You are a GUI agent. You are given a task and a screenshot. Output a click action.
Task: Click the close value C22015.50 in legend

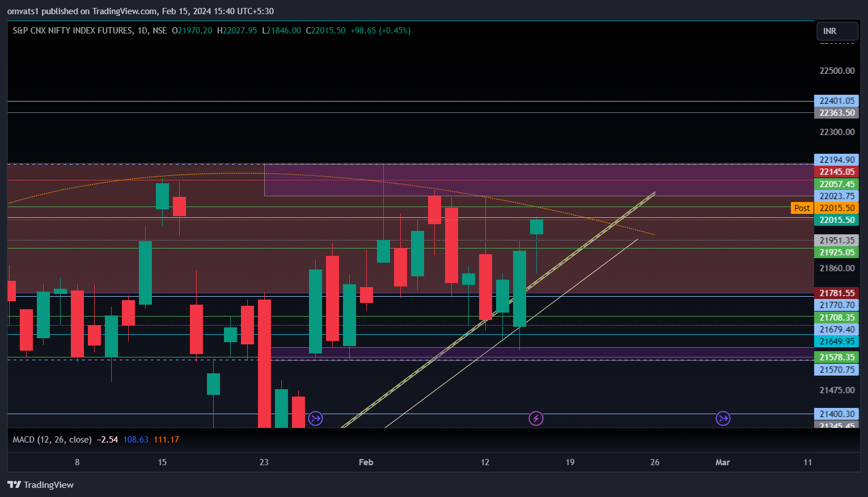pyautogui.click(x=326, y=31)
